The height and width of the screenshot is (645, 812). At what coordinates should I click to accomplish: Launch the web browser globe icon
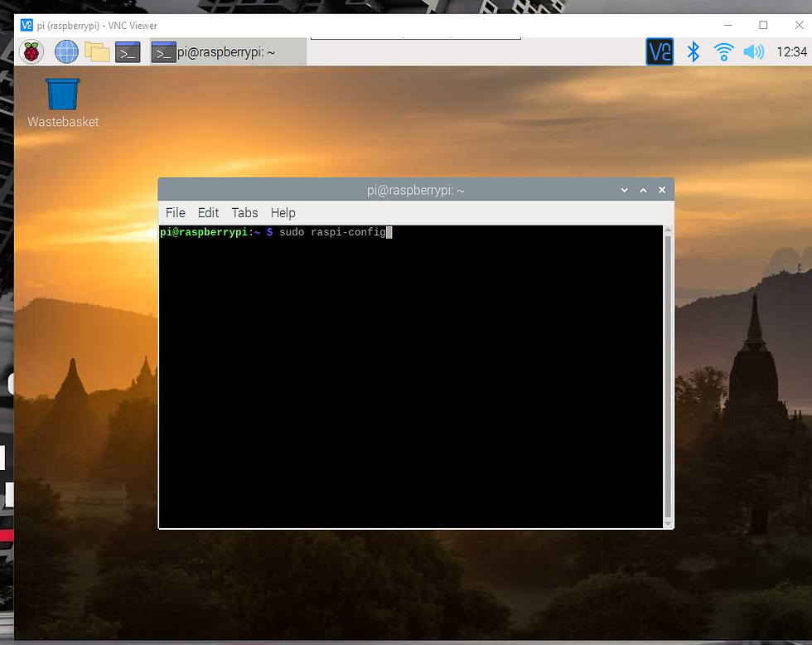pos(66,51)
